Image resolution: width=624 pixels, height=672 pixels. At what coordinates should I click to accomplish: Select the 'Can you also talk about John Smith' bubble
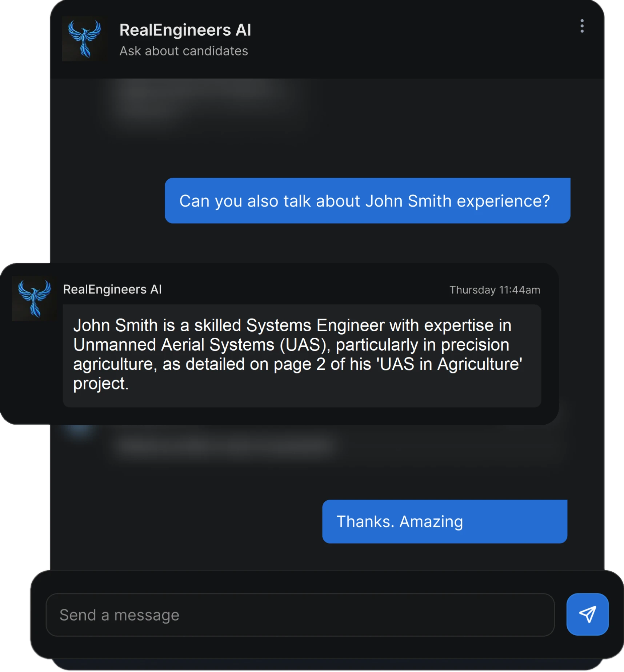[x=367, y=201]
